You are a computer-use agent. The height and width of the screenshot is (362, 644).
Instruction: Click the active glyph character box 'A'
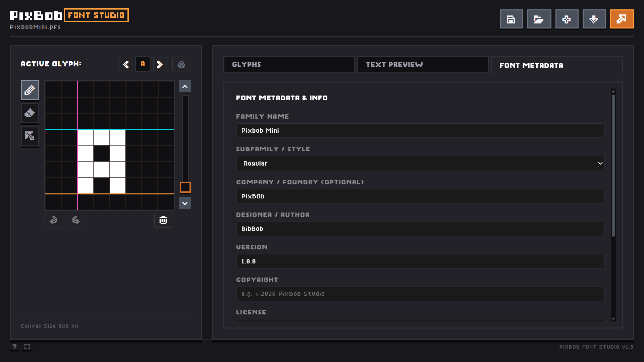pos(143,64)
